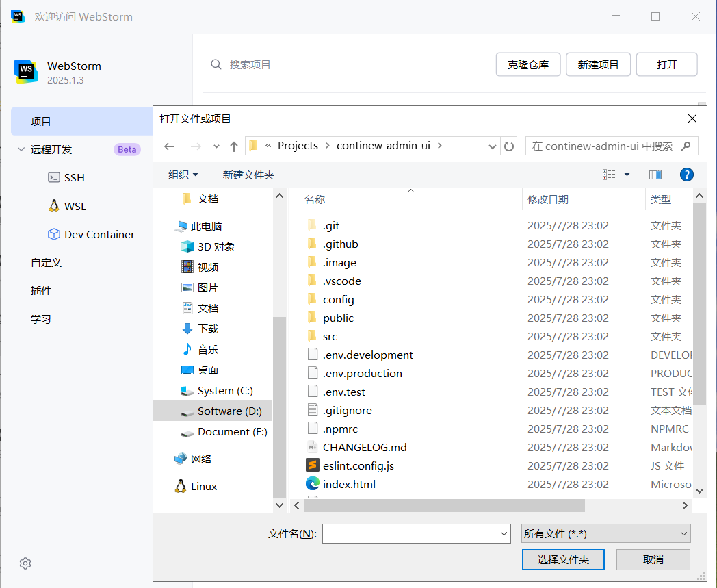Select 此电脑 in navigation pane

pyautogui.click(x=198, y=226)
